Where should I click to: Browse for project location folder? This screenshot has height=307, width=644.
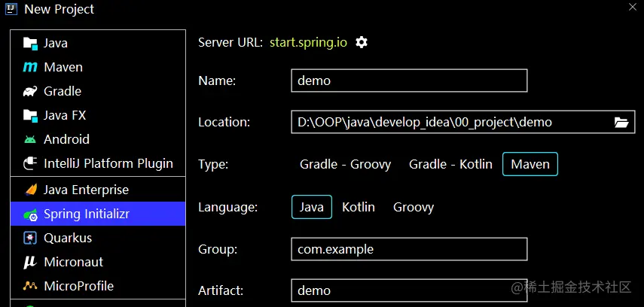coord(621,123)
